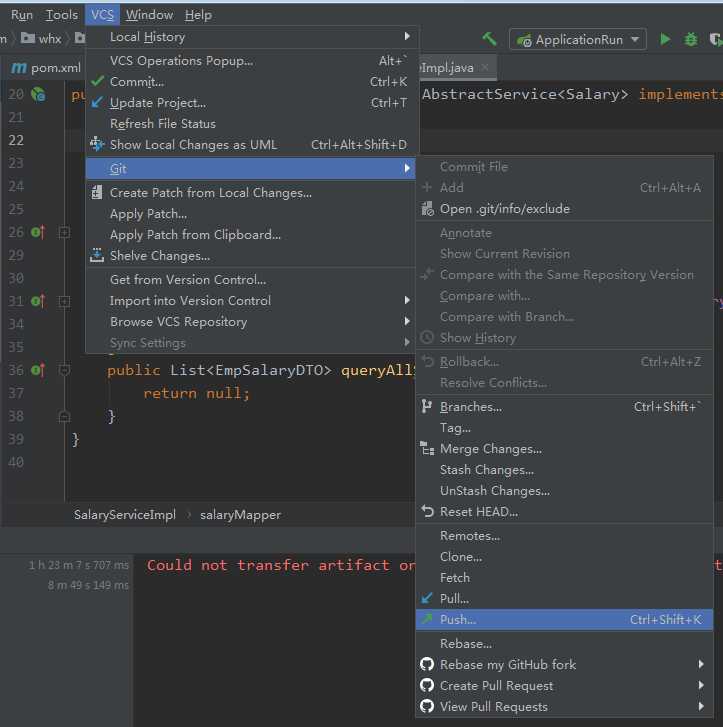Select Branches... in Git submenu
This screenshot has width=723, height=727.
pos(564,407)
